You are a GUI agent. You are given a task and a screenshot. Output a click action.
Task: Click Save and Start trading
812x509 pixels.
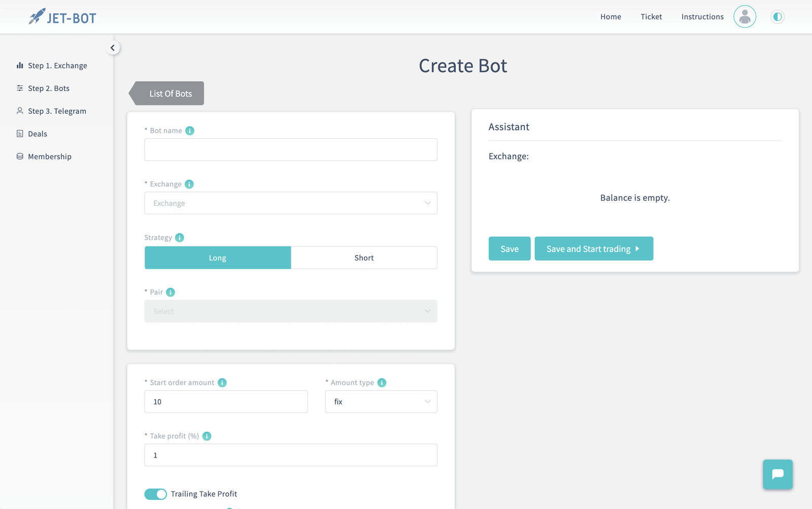(x=594, y=248)
